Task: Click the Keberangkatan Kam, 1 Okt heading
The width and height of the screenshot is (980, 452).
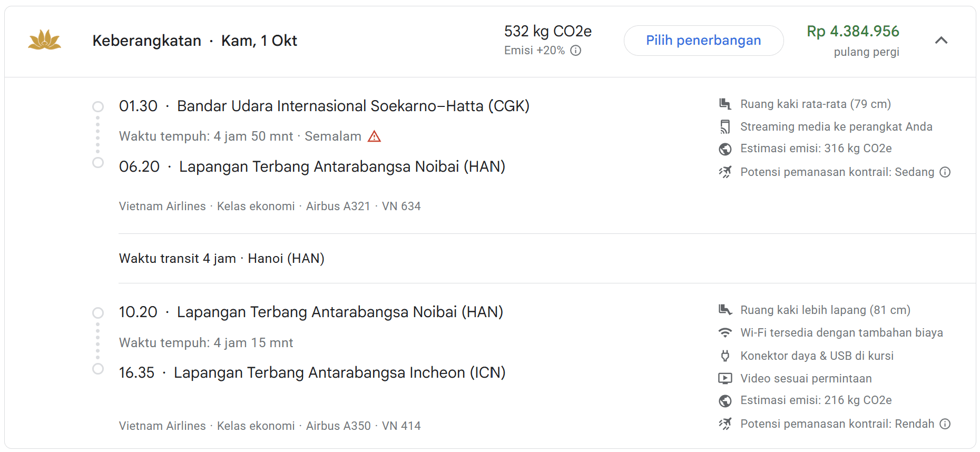Action: point(194,41)
